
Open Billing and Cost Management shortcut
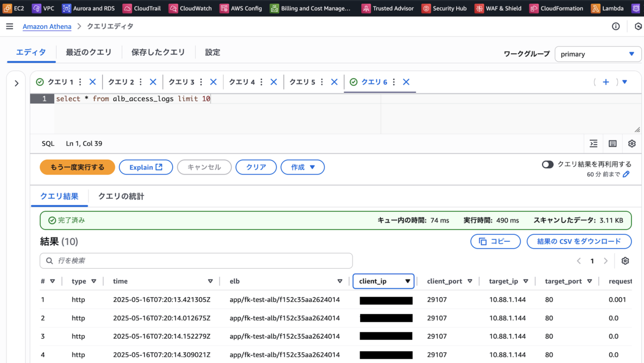tap(311, 9)
